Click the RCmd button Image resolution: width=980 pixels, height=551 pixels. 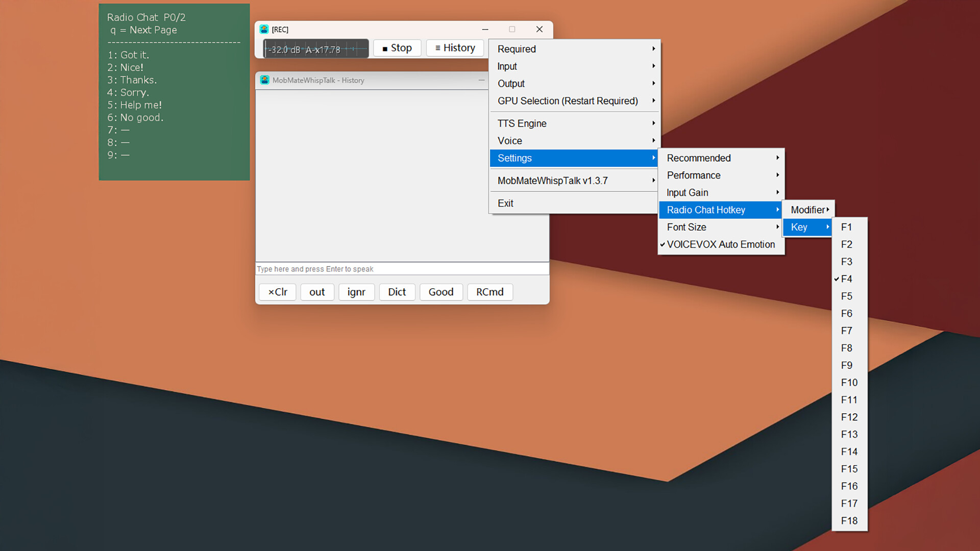[x=489, y=292]
